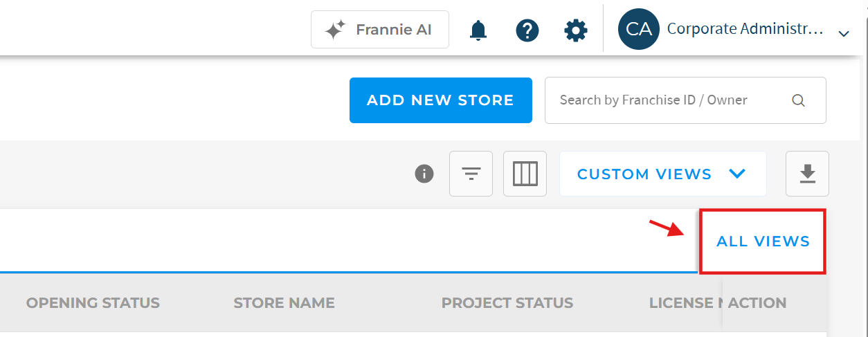
Task: Click the download export icon
Action: click(807, 174)
